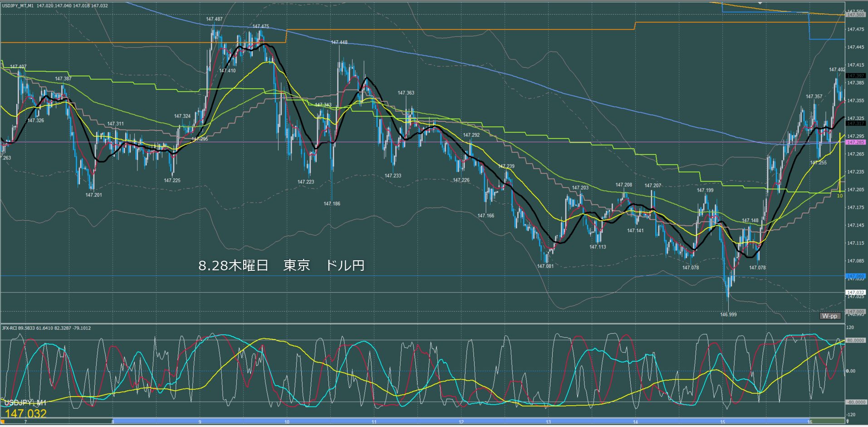
Task: Click the 80.0000 RCI level tag
Action: (x=855, y=340)
